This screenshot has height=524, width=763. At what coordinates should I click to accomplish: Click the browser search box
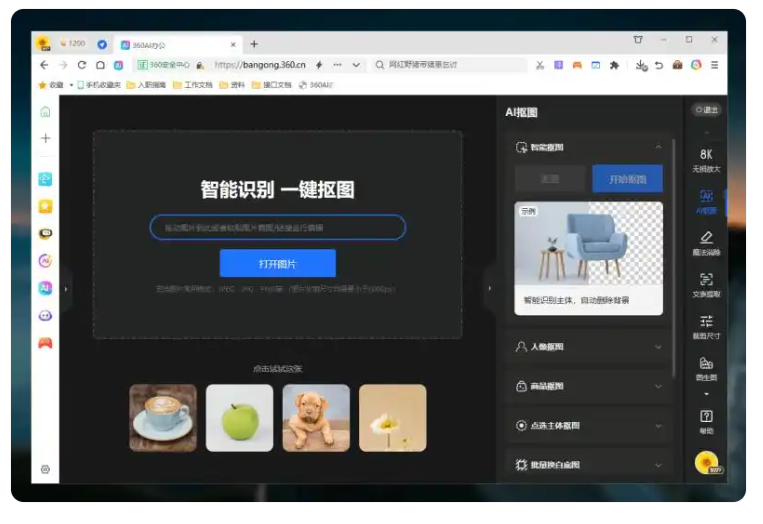coord(450,65)
